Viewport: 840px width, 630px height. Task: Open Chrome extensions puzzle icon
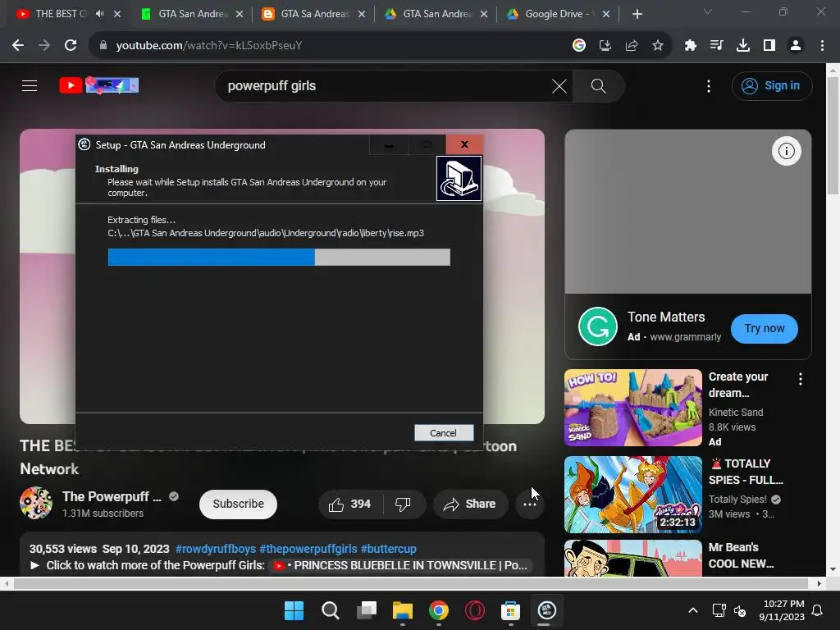[x=690, y=46]
